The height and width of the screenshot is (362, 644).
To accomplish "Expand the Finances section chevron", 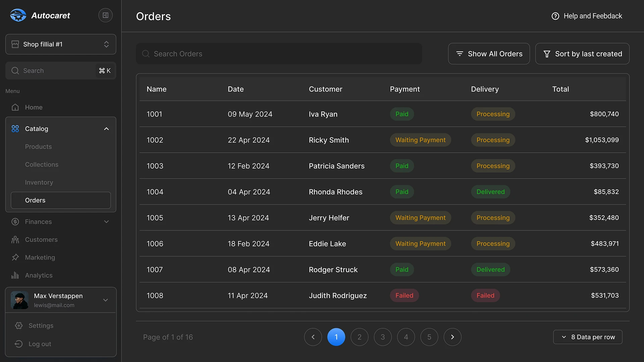I will point(106,222).
